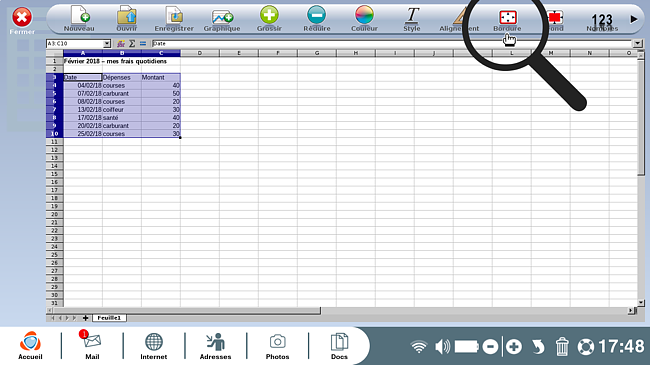
Task: Select row 1 header
Action: click(54, 61)
